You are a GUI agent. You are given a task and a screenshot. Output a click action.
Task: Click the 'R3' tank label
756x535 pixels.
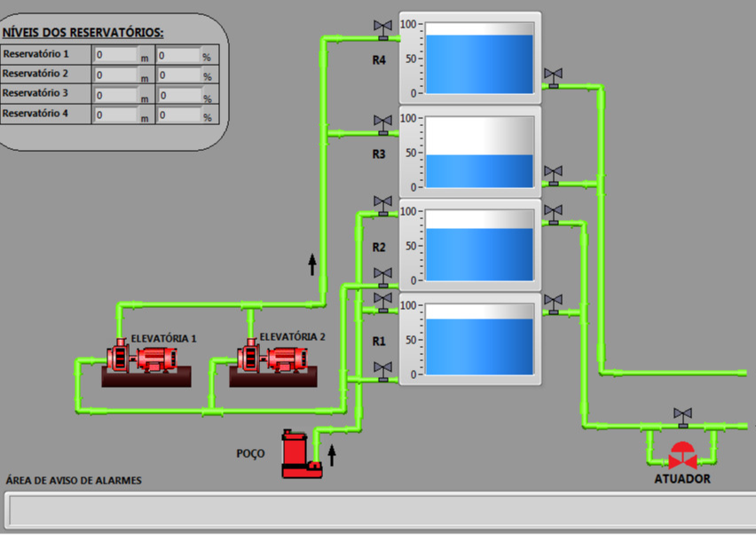click(379, 154)
